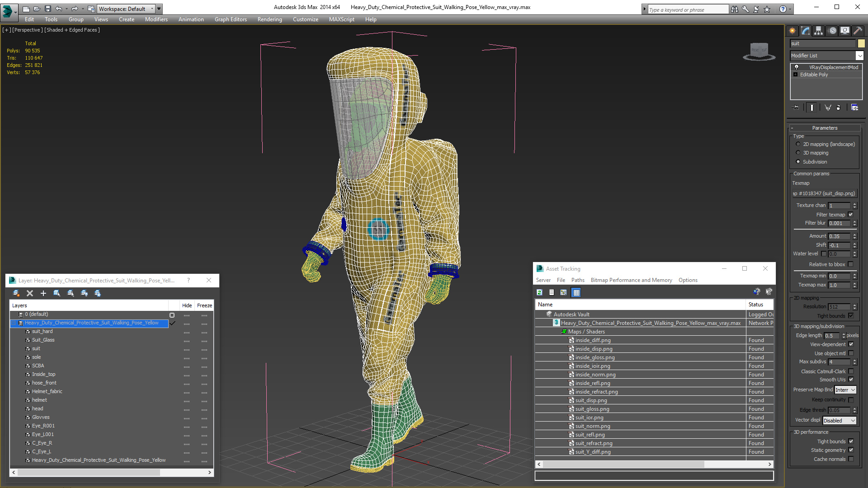868x488 pixels.
Task: Click the object color swatch next to suit
Action: [x=862, y=43]
